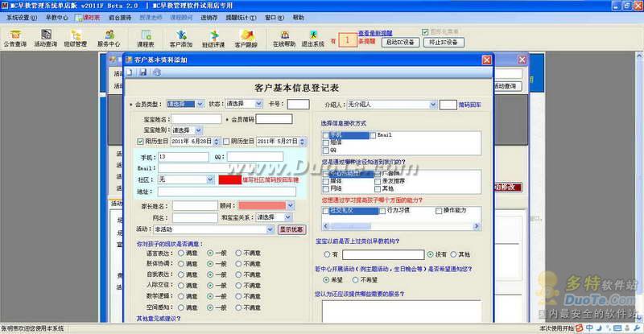Viewport: 644px width, 334px height.
Task: Expand the 状态 dropdown
Action: pyautogui.click(x=258, y=105)
